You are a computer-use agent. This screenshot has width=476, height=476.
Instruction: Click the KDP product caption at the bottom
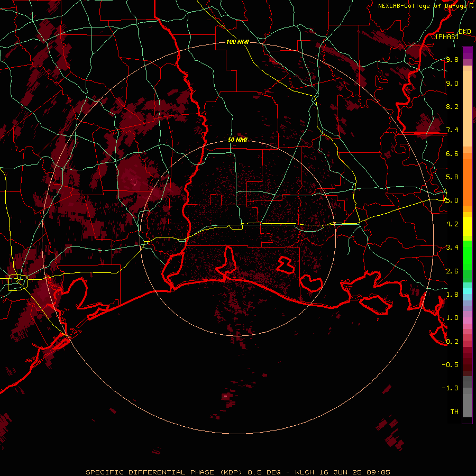(237, 472)
